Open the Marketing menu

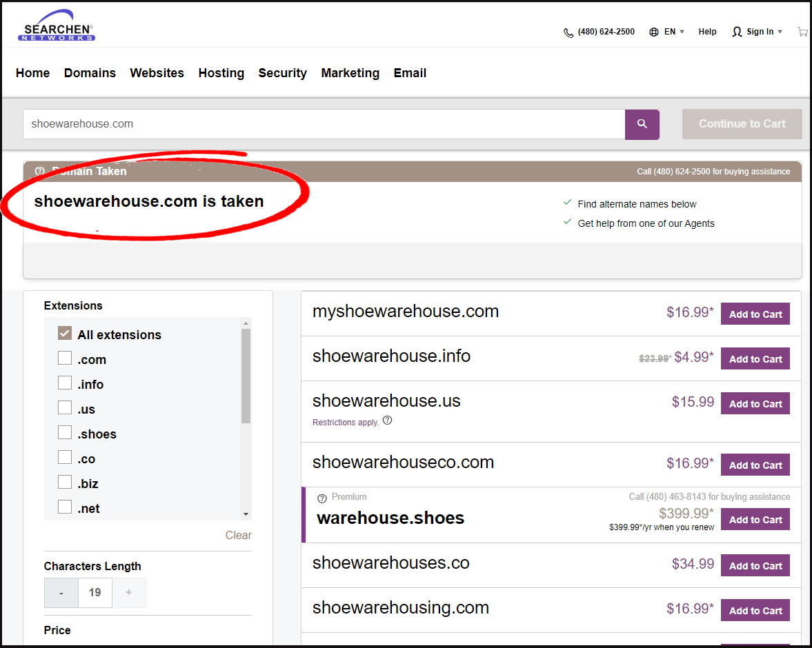[350, 73]
